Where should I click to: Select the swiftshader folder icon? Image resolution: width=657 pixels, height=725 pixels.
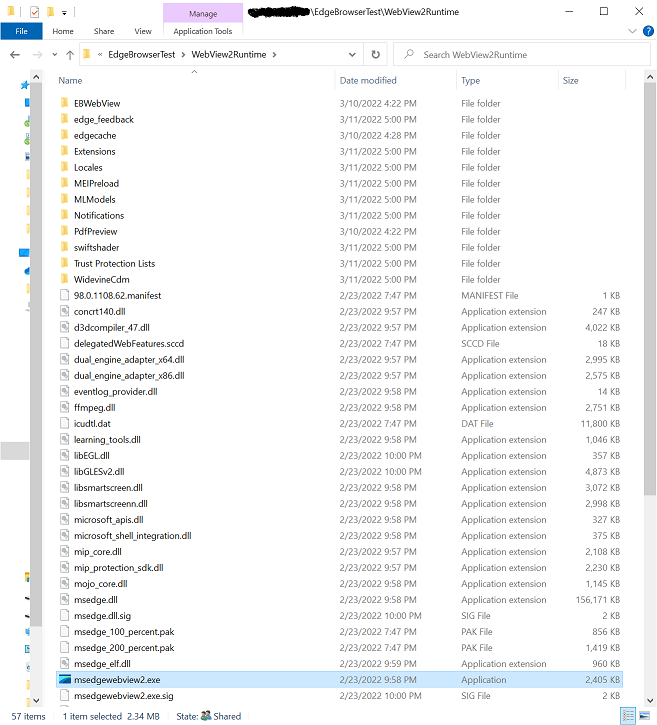click(65, 247)
